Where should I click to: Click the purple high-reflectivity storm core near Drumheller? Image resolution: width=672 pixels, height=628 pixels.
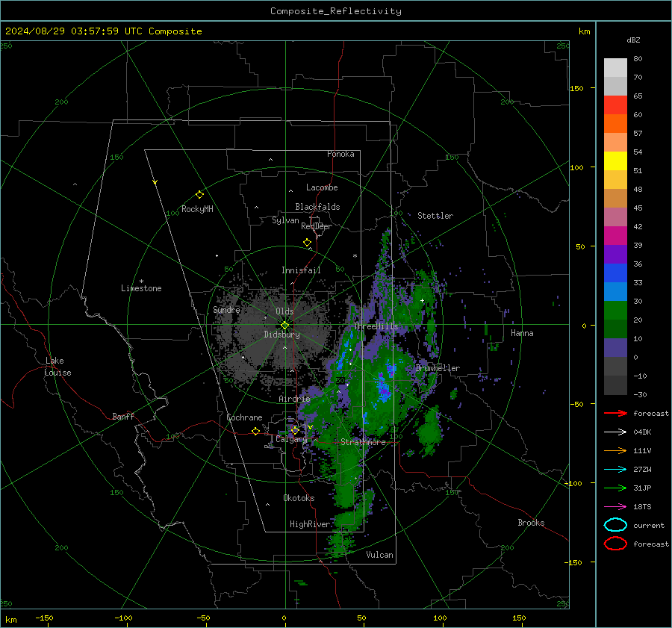coord(384,391)
